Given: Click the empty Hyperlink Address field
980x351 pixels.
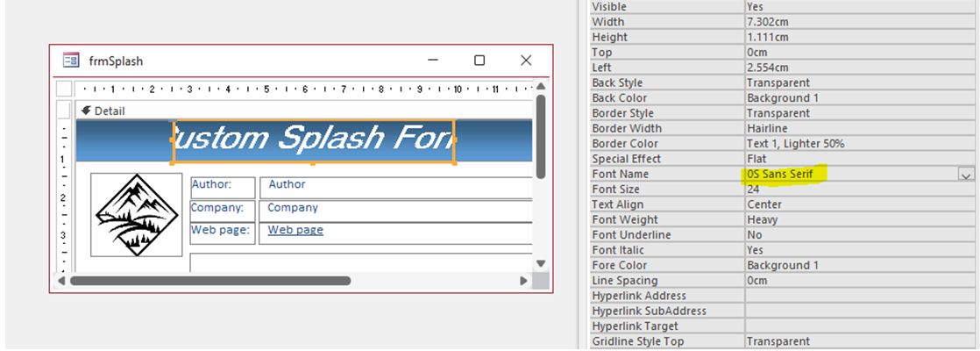Looking at the screenshot, I should click(862, 296).
